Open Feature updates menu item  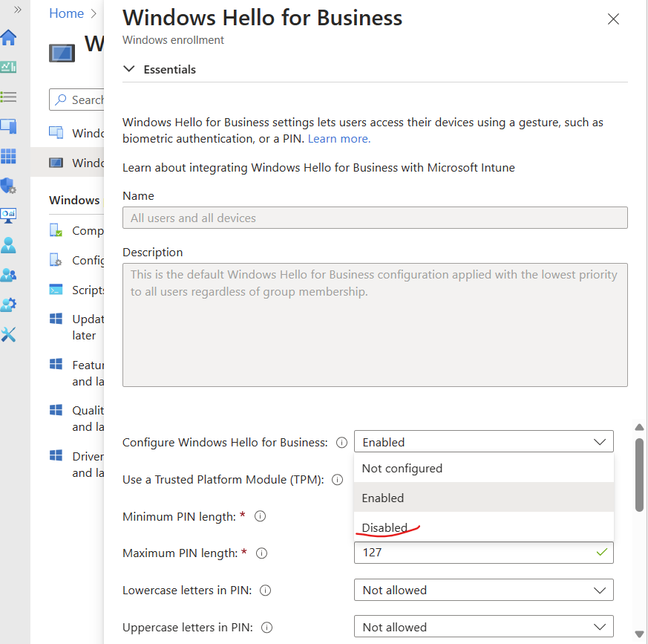tap(76, 373)
